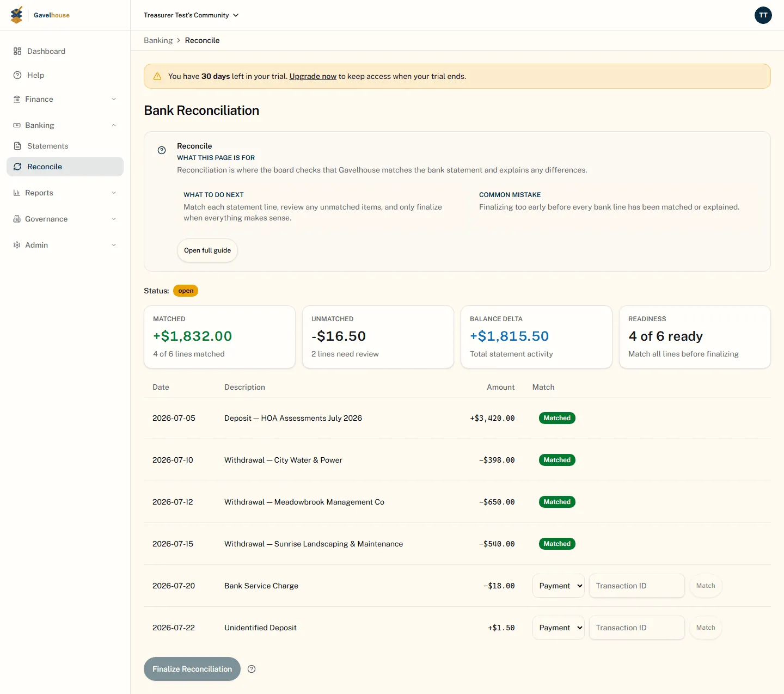Click Transaction ID field for Unidentified Deposit
This screenshot has height=694, width=784.
[636, 628]
